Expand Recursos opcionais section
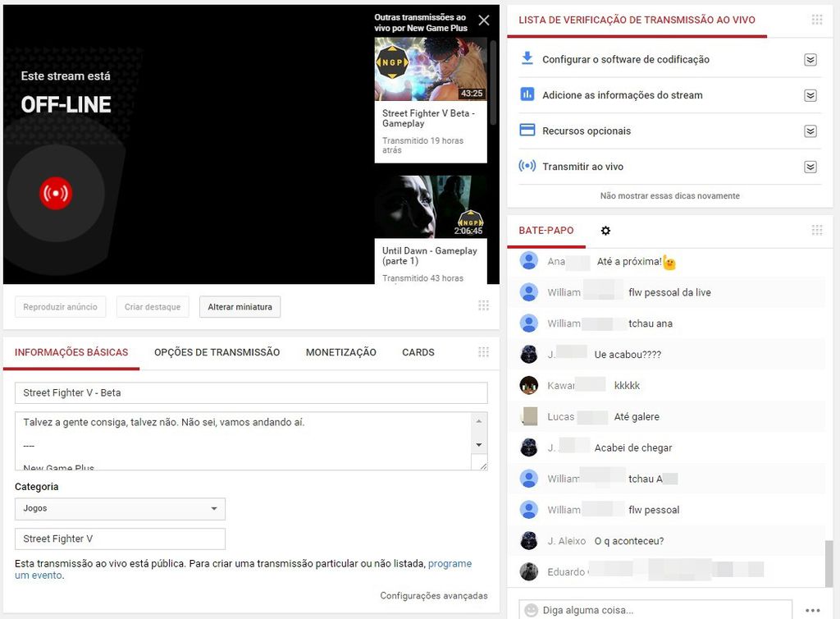 810,131
